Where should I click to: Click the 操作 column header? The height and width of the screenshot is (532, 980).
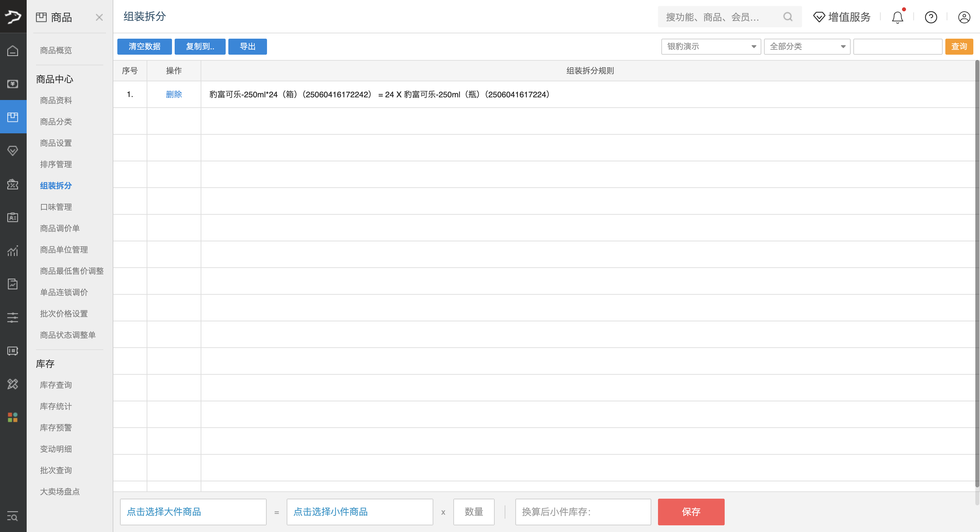174,71
